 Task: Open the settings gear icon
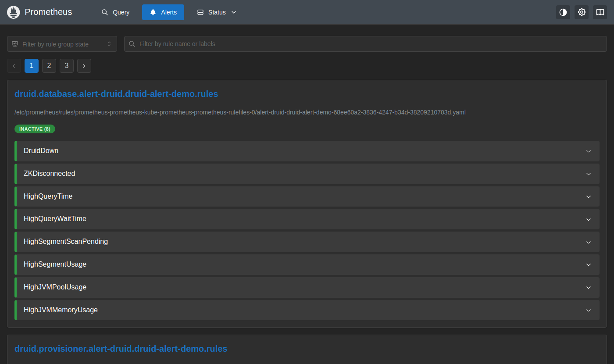(x=582, y=12)
